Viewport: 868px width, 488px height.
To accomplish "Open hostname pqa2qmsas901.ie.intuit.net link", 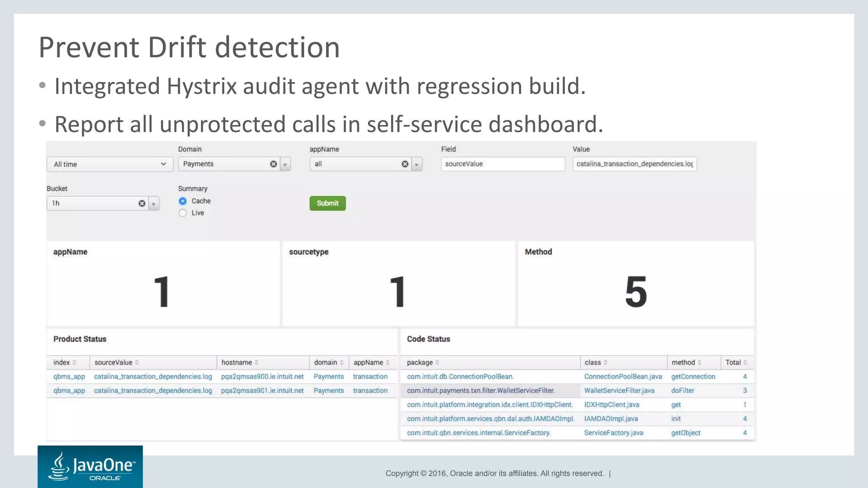I will 262,391.
